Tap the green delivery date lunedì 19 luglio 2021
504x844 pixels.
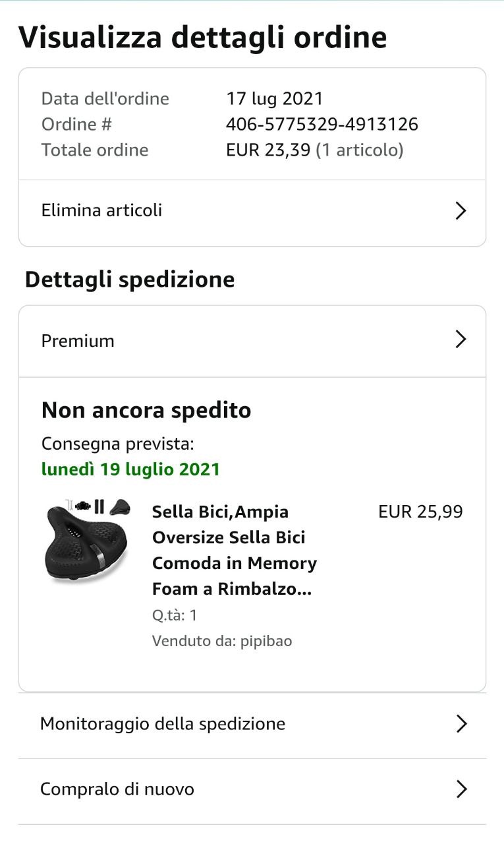[x=130, y=469]
